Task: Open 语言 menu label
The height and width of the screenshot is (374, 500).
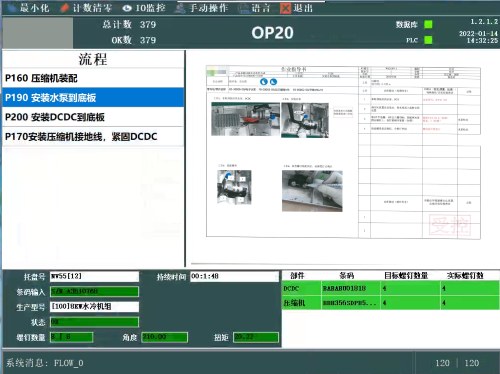Action: 261,8
